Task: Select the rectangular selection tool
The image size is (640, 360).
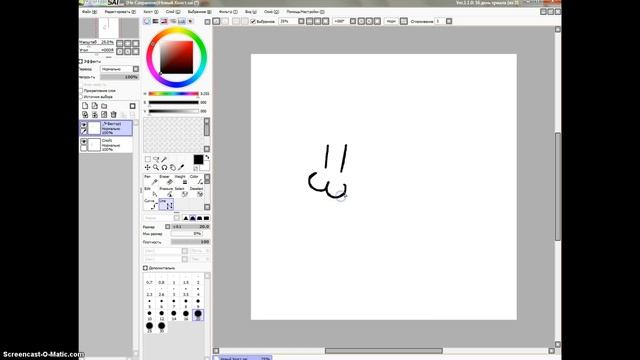Action: pos(148,159)
